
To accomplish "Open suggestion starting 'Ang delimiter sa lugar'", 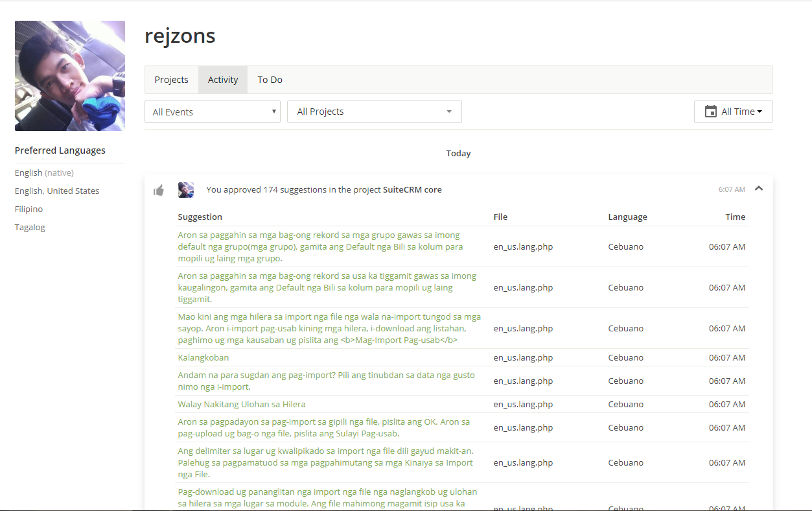I will (x=326, y=462).
